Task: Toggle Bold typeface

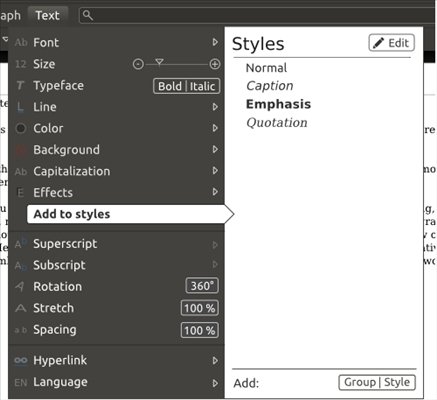Action: point(170,86)
